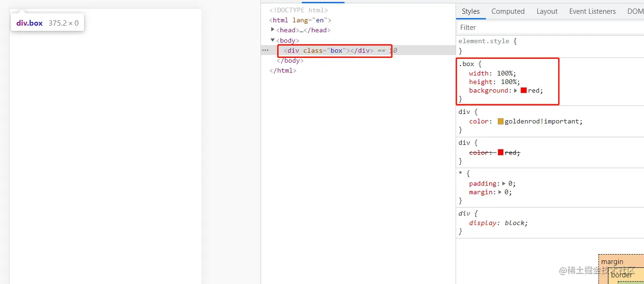Image resolution: width=644 pixels, height=284 pixels.
Task: Edit the padding 0 value
Action: point(510,183)
